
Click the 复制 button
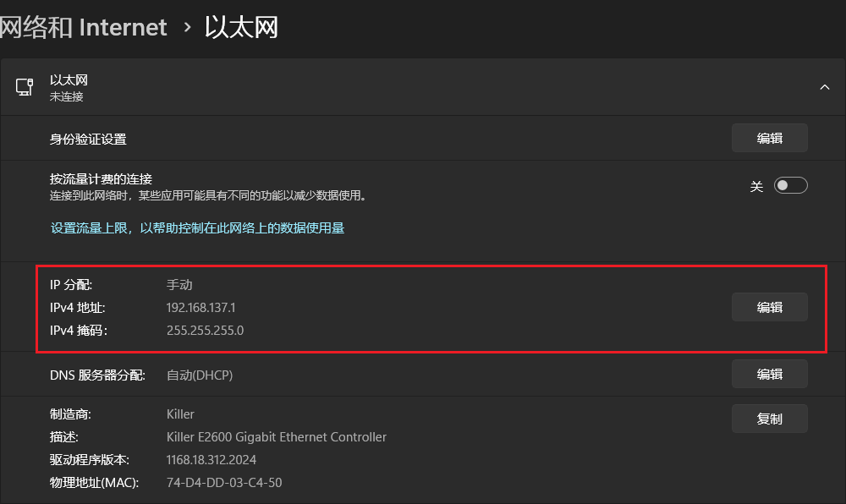click(769, 419)
